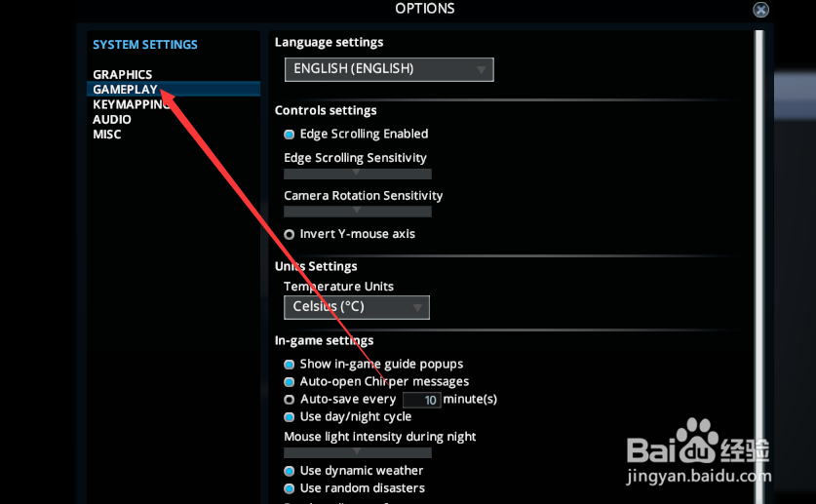Switch to the Audio settings
The height and width of the screenshot is (504, 816).
coord(112,120)
